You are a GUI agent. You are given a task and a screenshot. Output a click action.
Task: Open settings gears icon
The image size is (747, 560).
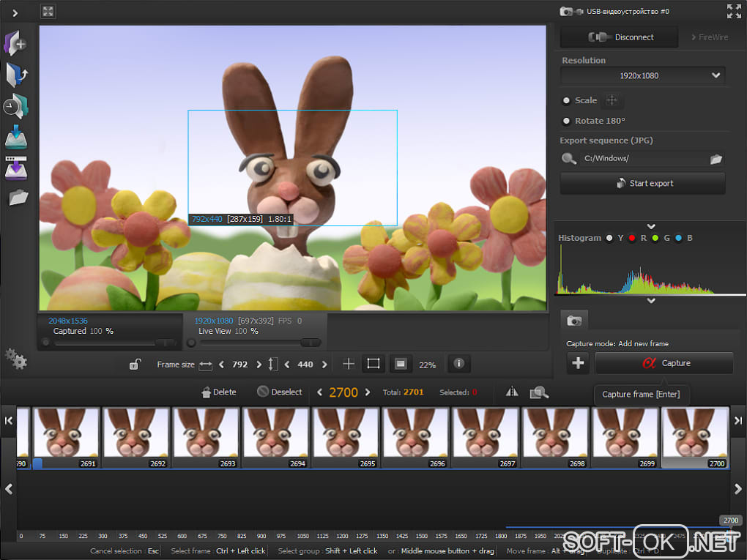(x=15, y=359)
